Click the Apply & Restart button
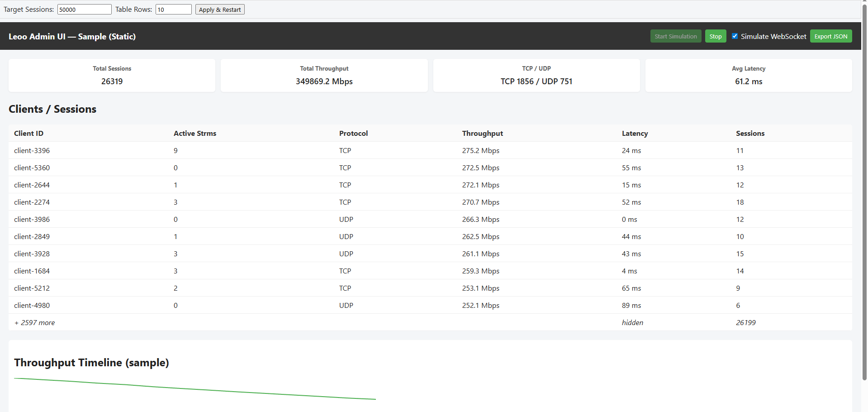 (x=220, y=10)
